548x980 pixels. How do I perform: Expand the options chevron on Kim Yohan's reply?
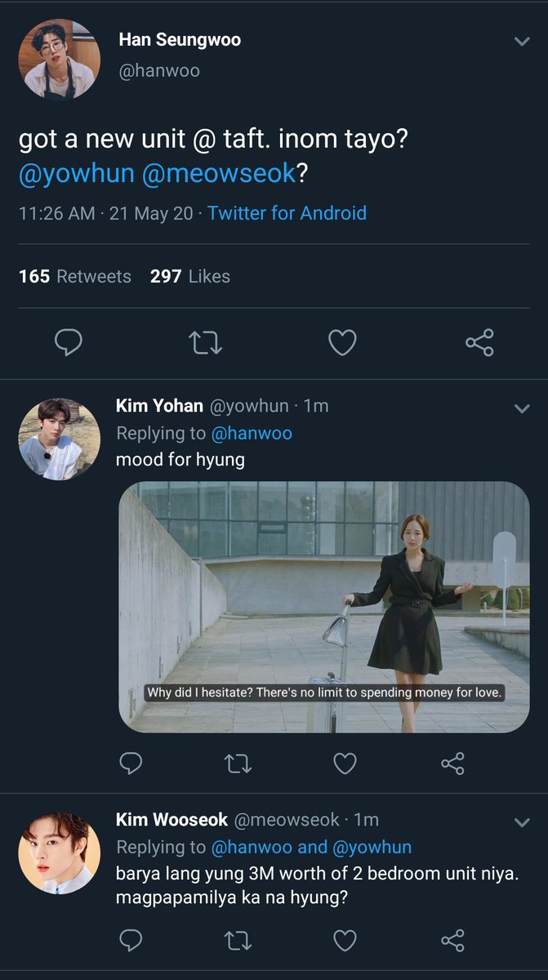tap(522, 408)
